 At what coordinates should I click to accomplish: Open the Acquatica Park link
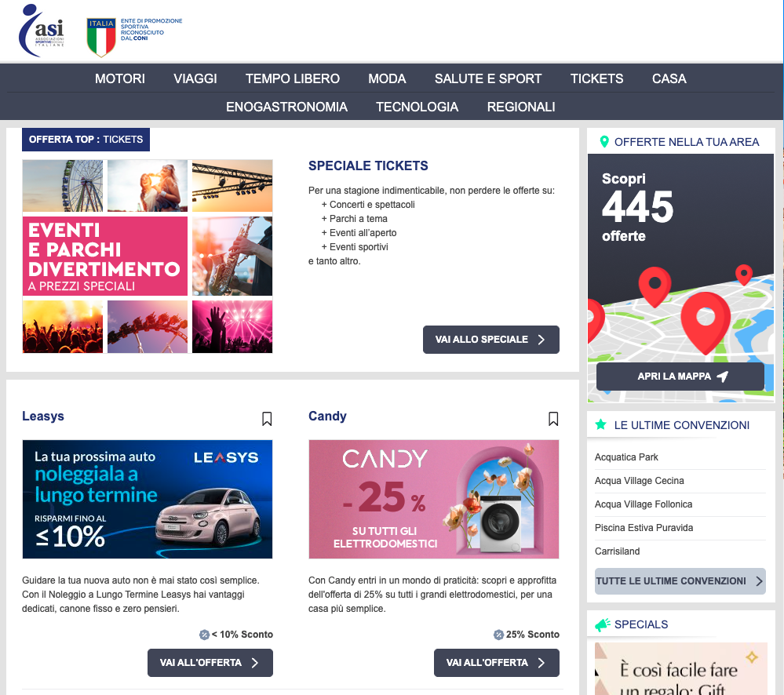coord(626,457)
